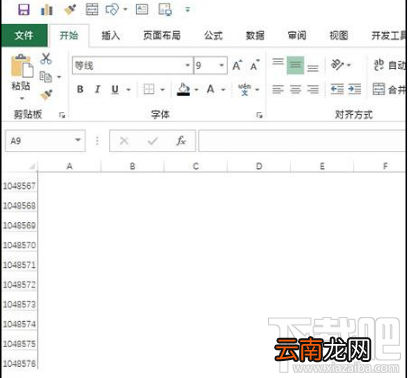The height and width of the screenshot is (378, 408).
Task: Click the chart icon in quick access toolbar
Action: point(47,10)
